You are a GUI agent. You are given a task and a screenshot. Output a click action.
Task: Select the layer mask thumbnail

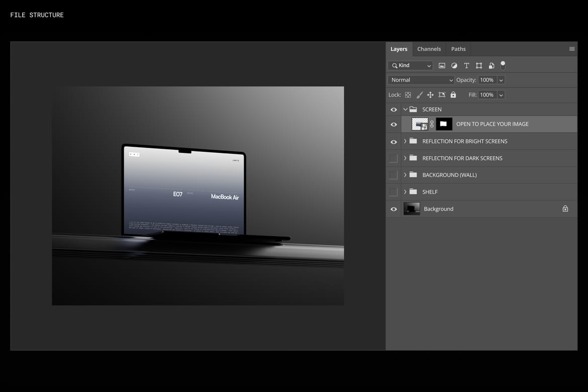click(444, 124)
